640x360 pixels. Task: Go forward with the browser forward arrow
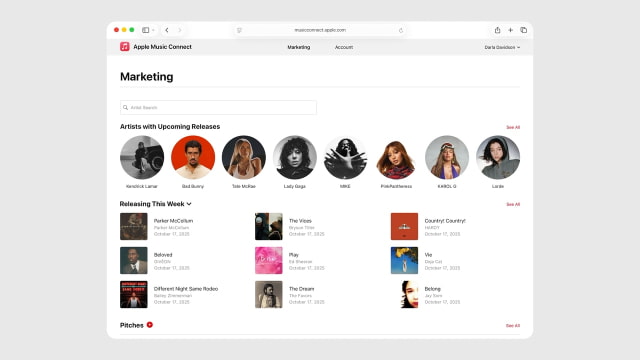coord(180,30)
